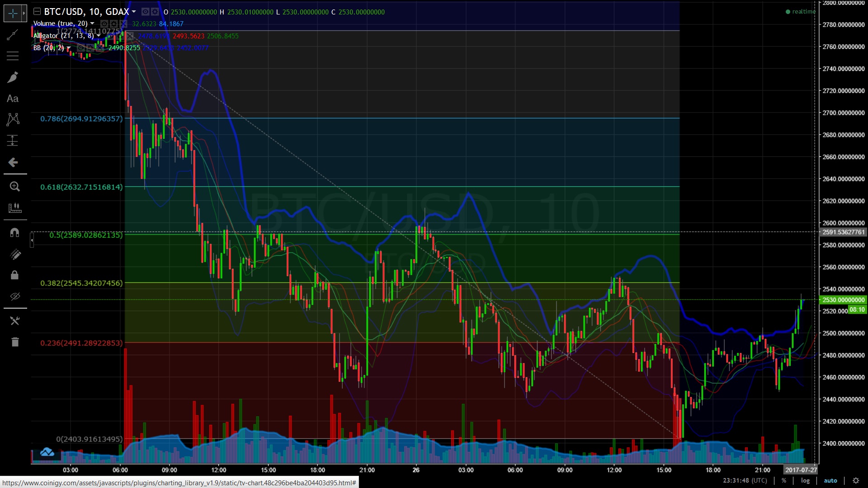
Task: Expand the Alligator (21, 13, 8) dropdown
Action: tap(99, 36)
